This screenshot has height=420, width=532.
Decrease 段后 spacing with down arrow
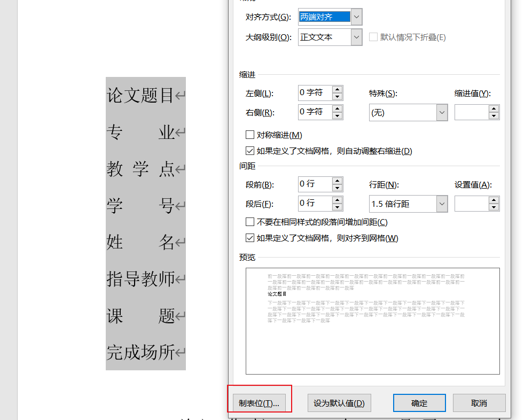coord(337,207)
